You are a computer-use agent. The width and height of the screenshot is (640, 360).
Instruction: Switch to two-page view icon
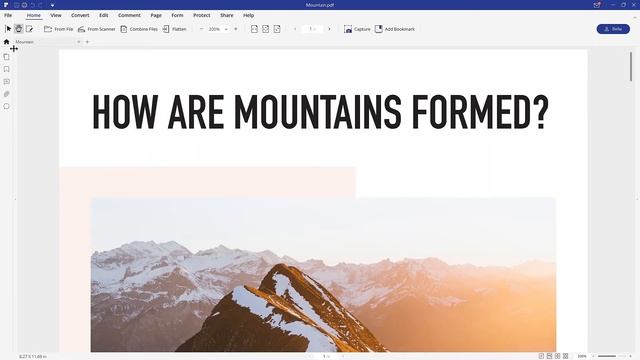click(558, 356)
